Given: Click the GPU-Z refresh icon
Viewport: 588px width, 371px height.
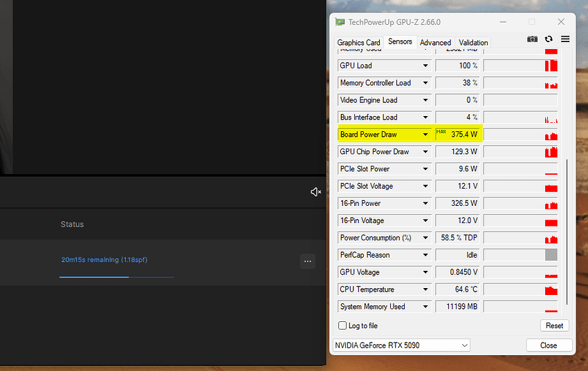Looking at the screenshot, I should click(549, 39).
